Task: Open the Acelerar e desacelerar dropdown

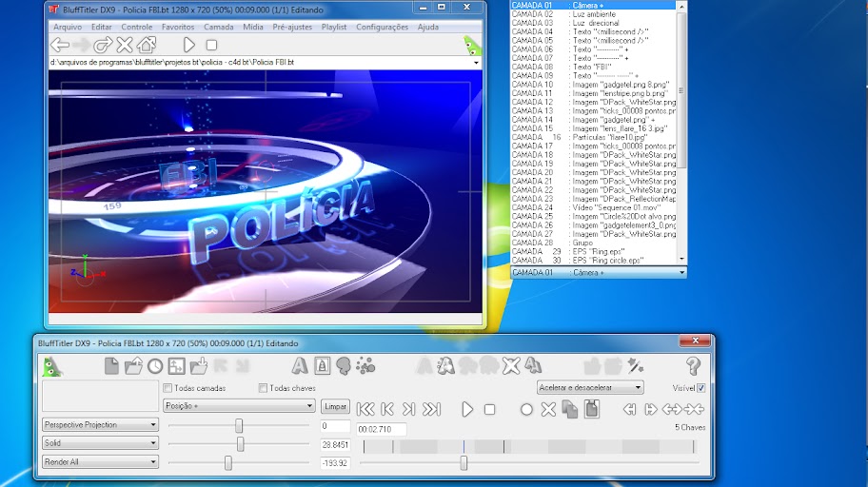Action: pos(590,388)
